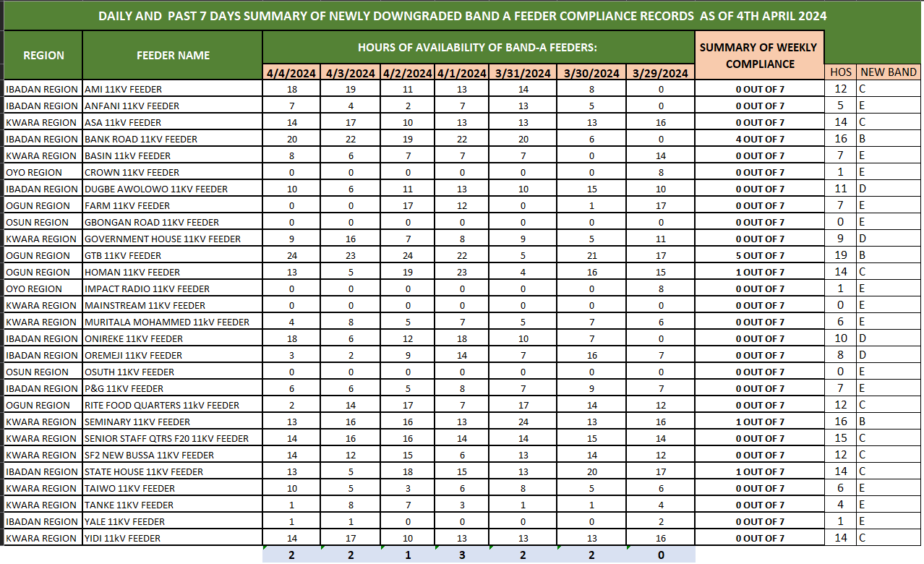Viewport: 924px width, 564px height.
Task: Click the 24 hours cell in the SEMINARY row
Action: point(523,422)
